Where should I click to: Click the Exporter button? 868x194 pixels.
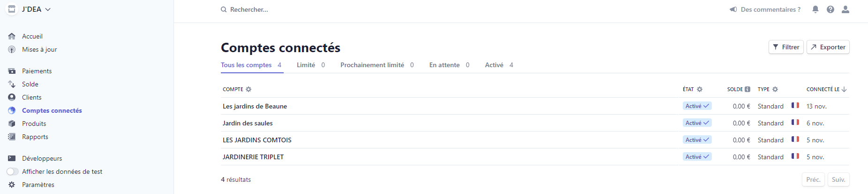coord(828,47)
